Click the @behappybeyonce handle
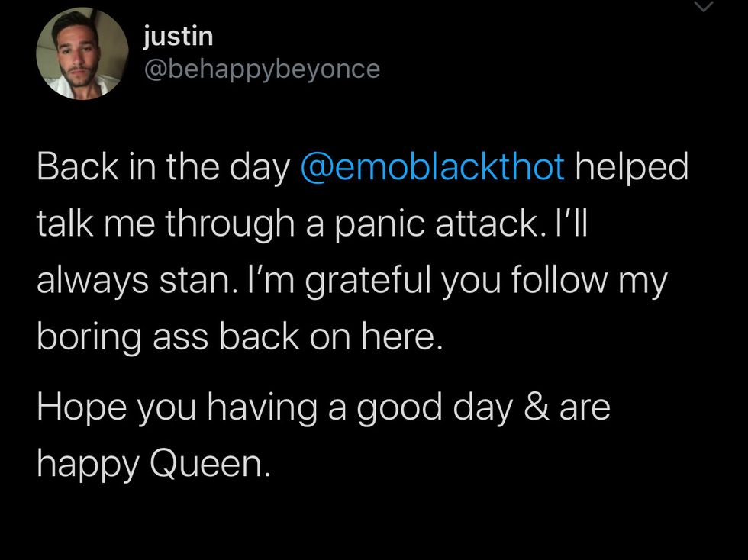The image size is (748, 560). click(x=261, y=69)
